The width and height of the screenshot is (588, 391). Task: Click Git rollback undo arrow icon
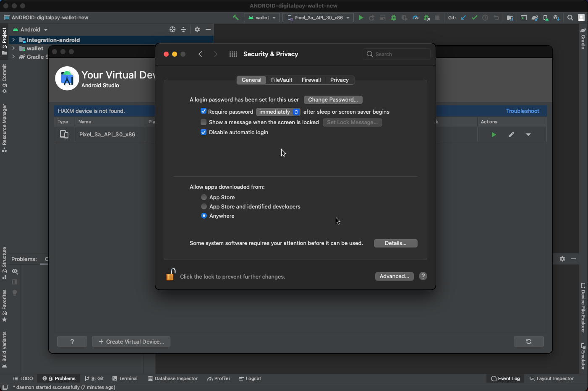(x=497, y=18)
